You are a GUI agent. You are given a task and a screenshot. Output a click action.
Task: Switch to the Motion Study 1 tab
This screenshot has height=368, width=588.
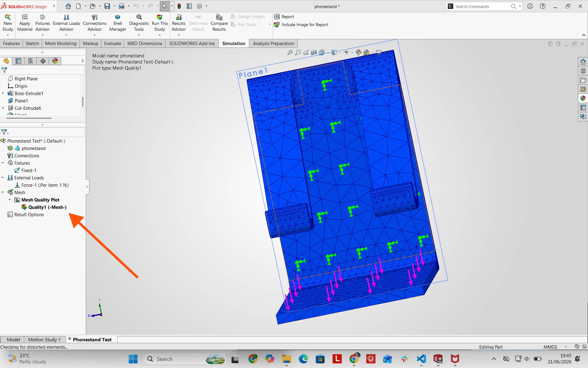[x=44, y=339]
